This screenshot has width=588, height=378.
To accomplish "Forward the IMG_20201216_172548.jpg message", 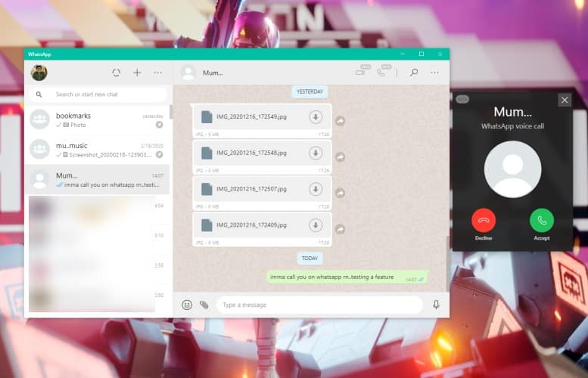I will 340,157.
